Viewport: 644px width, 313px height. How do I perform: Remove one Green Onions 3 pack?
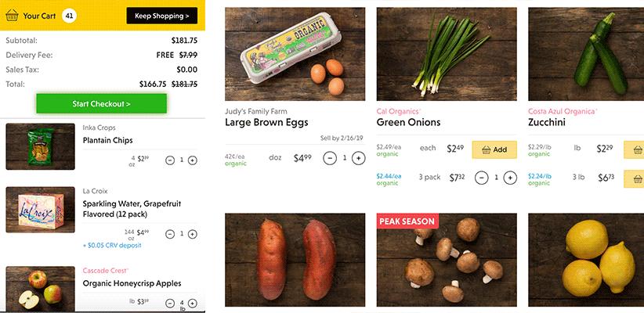(x=482, y=178)
